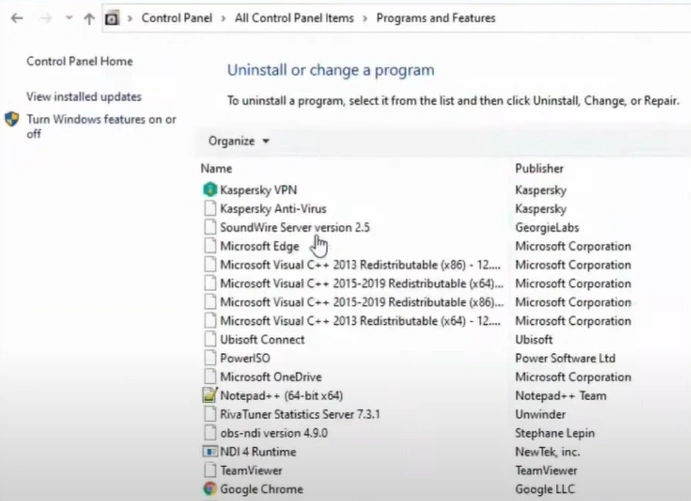Expand chevron after All Control Panel Items

coord(365,19)
